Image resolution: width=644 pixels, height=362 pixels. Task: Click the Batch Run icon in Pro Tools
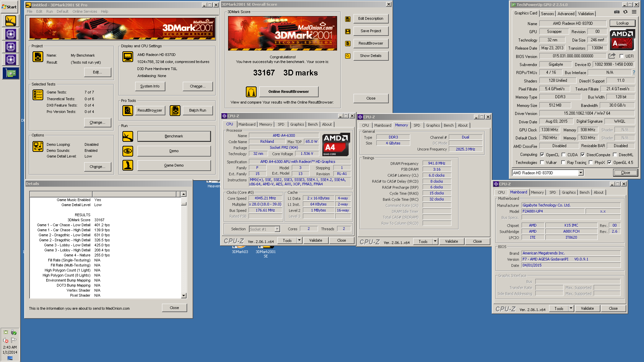click(175, 110)
